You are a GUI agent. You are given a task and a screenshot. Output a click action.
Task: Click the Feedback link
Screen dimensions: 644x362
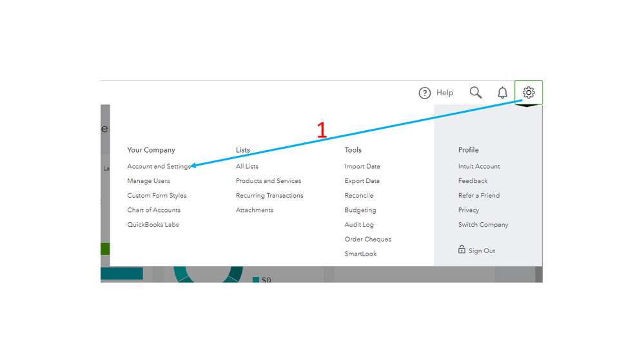(x=473, y=180)
